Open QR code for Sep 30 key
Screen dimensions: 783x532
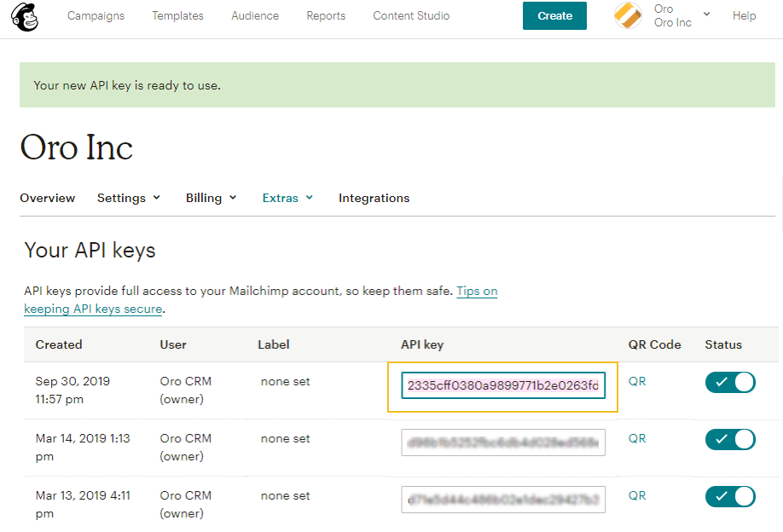pos(637,382)
